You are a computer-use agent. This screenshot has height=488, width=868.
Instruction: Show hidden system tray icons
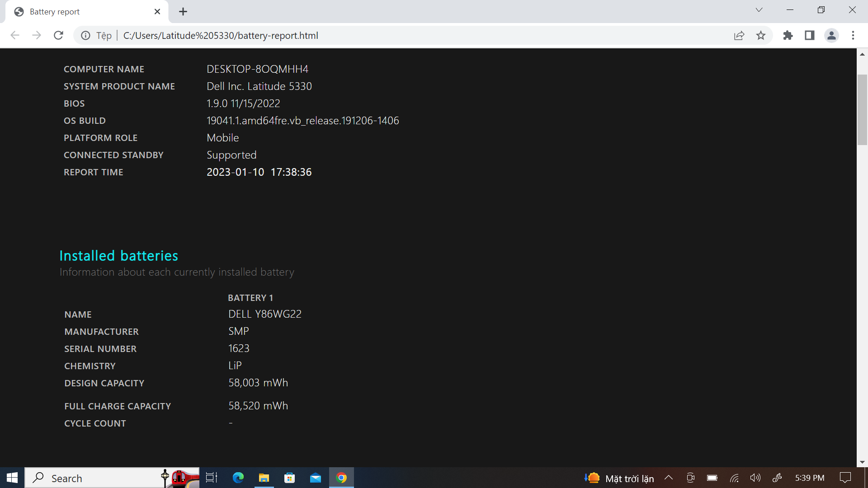tap(669, 478)
